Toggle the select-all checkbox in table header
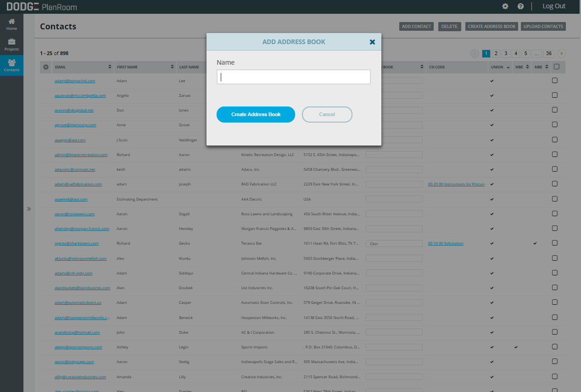The height and width of the screenshot is (392, 581). click(x=557, y=67)
